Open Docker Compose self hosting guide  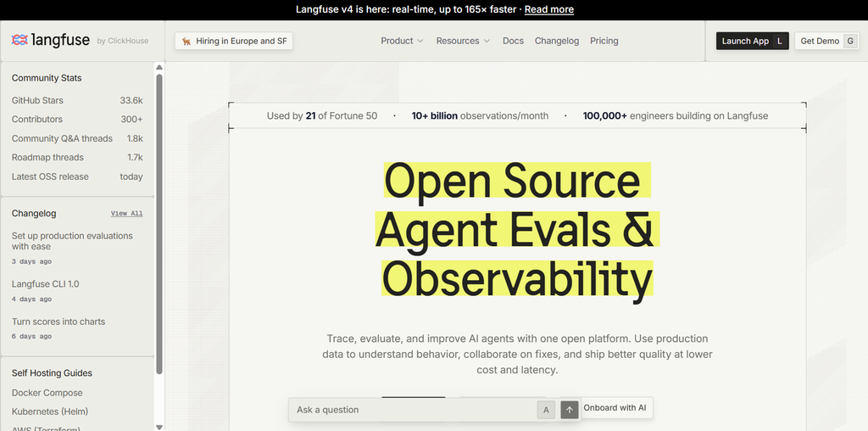(x=47, y=393)
